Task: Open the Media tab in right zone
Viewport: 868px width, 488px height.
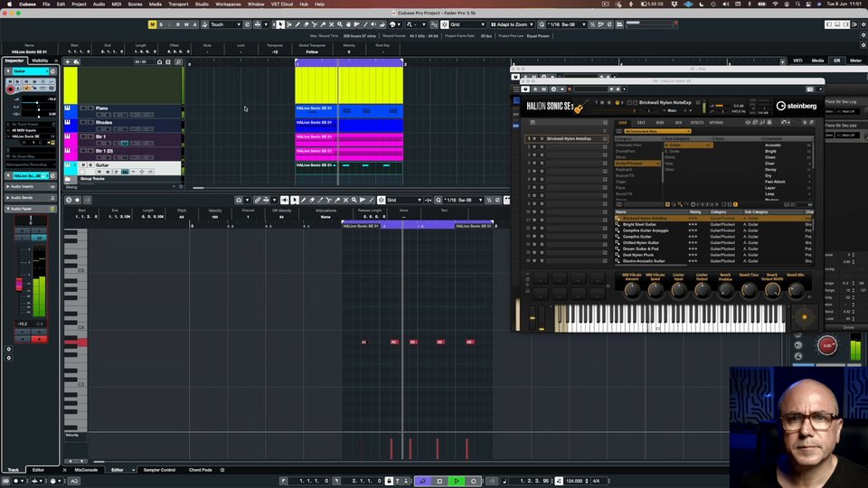Action: [817, 61]
